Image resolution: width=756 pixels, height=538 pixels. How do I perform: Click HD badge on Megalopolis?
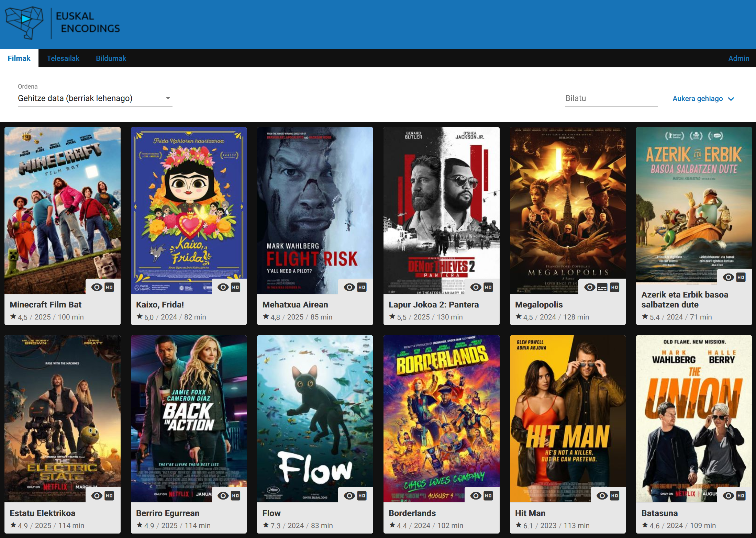coord(615,287)
